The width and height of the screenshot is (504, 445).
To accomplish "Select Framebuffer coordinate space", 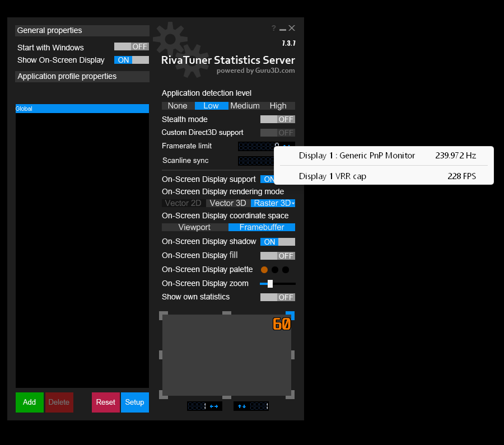I will click(x=262, y=227).
